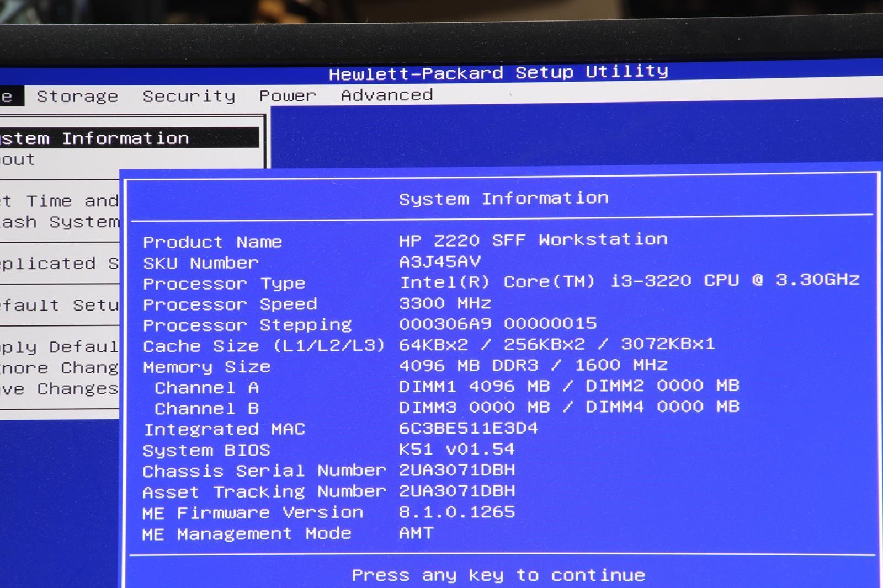Click the Integrated MAC label
Viewport: 883px width, 588px height.
[224, 429]
